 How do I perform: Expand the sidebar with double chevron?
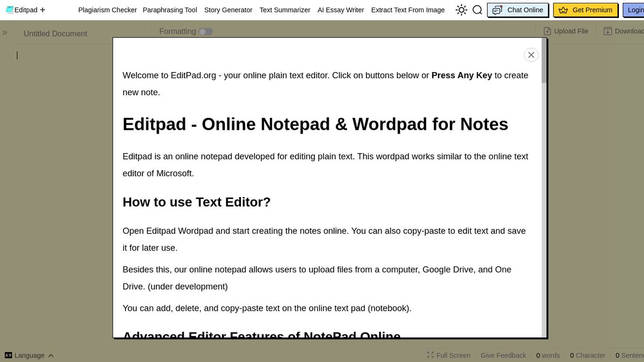coord(5,32)
